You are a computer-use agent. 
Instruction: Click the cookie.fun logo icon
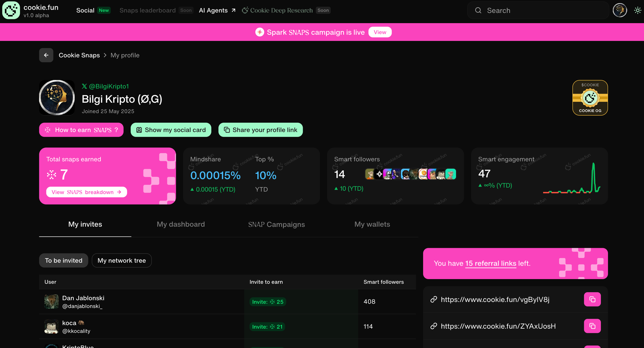(x=11, y=10)
